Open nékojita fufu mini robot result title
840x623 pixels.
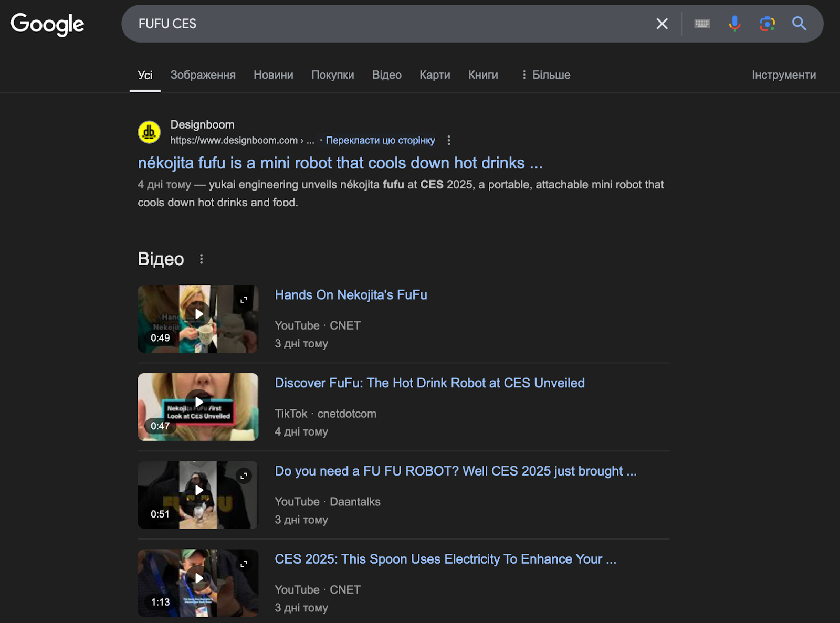coord(340,163)
